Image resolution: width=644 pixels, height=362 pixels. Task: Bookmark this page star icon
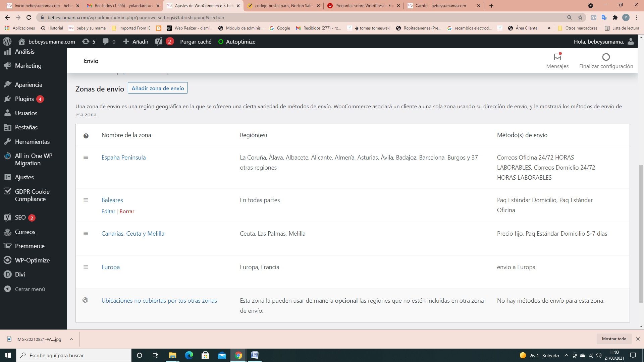coord(580,17)
